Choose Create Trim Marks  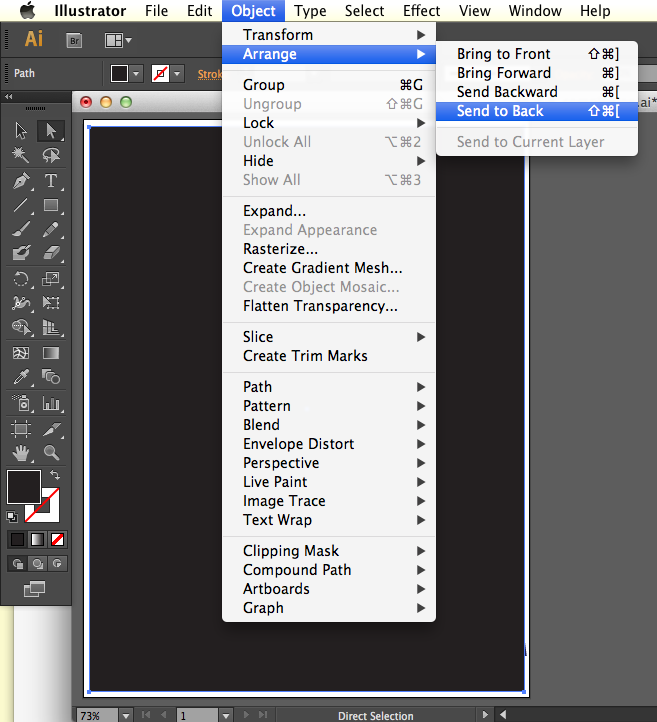(x=305, y=356)
